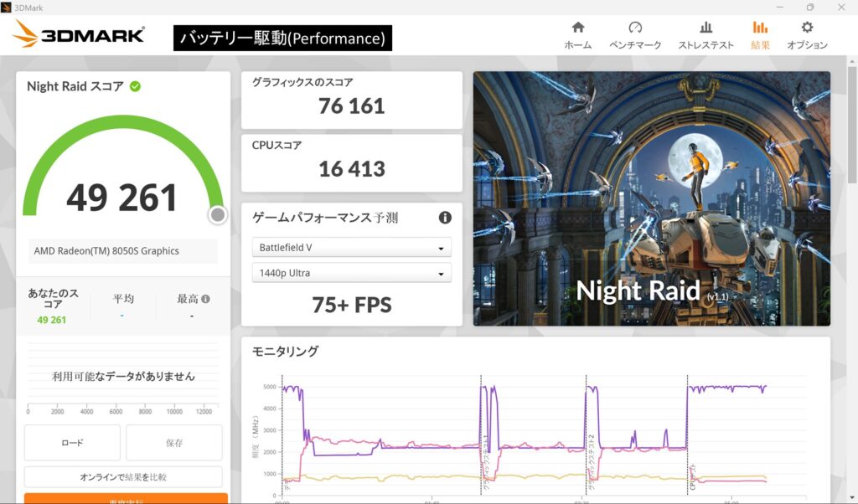Click the 利用可能なデータがありません message
The width and height of the screenshot is (858, 504).
click(123, 376)
